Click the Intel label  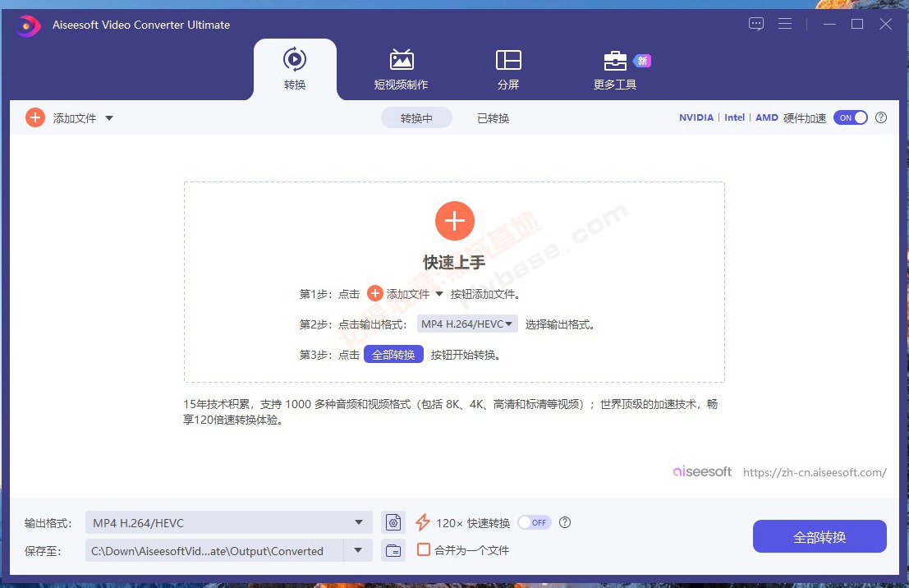pyautogui.click(x=734, y=117)
